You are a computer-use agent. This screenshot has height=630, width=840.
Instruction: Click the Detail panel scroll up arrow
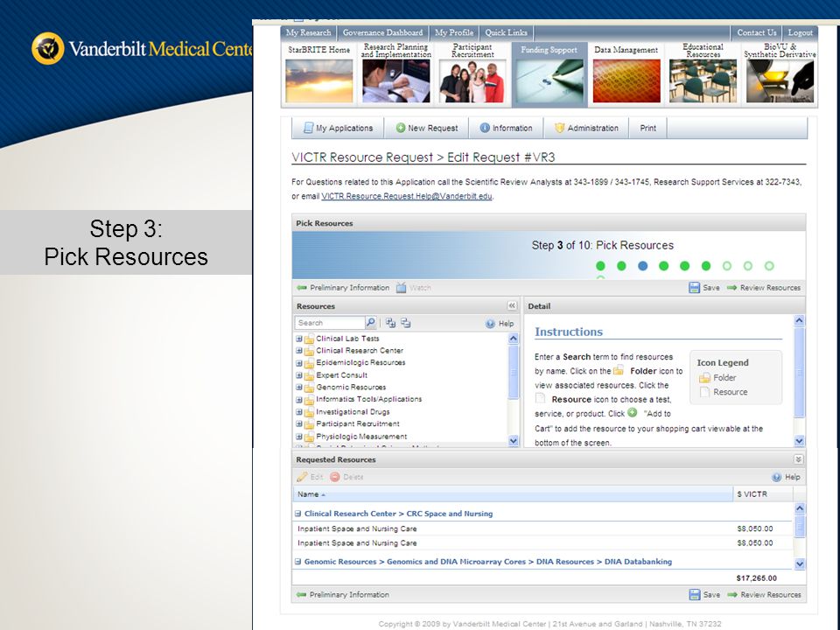tap(799, 320)
